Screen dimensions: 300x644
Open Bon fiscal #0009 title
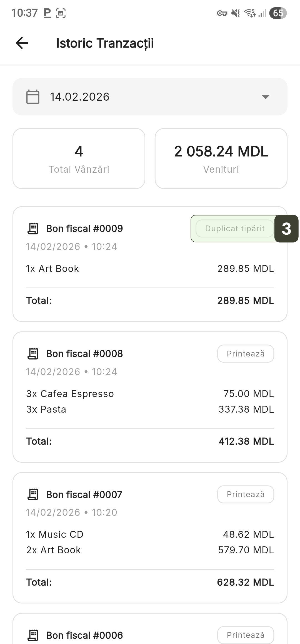(x=84, y=229)
